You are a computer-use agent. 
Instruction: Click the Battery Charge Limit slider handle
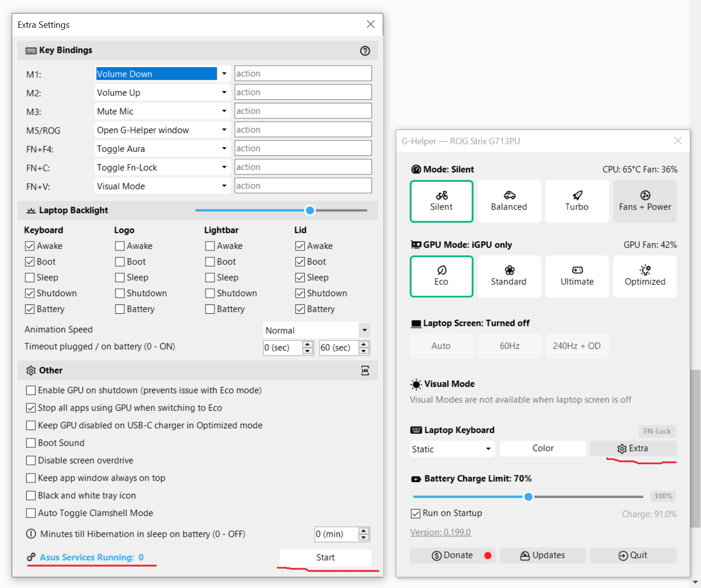528,497
